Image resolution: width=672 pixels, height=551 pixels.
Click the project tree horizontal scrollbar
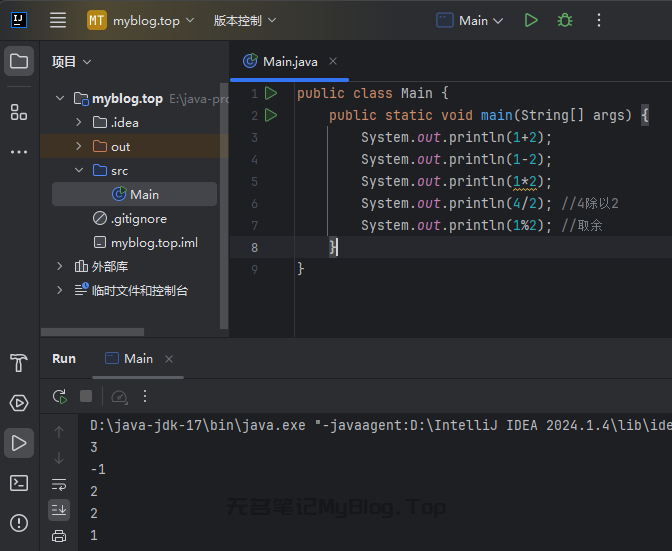tap(93, 332)
